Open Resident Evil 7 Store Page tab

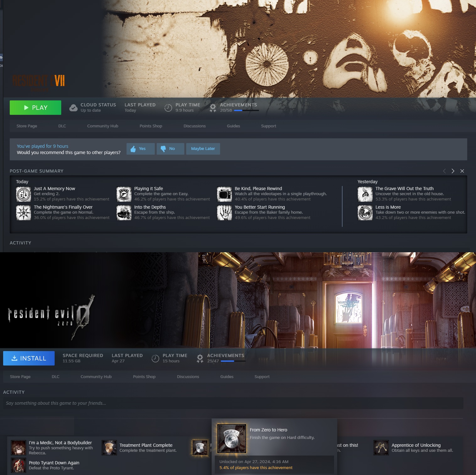click(x=27, y=126)
